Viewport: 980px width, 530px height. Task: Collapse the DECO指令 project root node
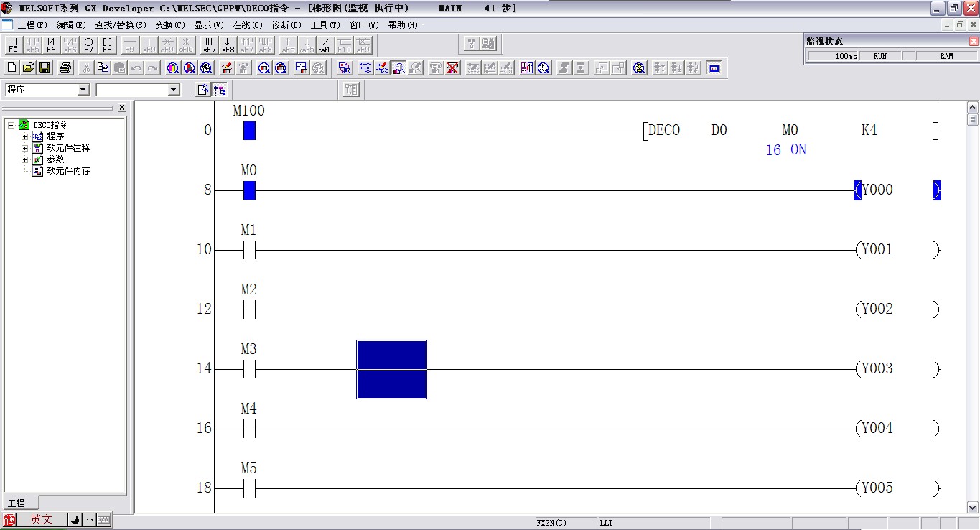(x=11, y=125)
